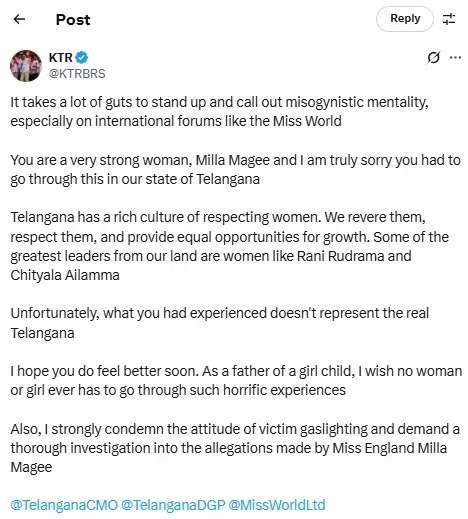Click the Chityala Ailamma text line

pos(65,275)
